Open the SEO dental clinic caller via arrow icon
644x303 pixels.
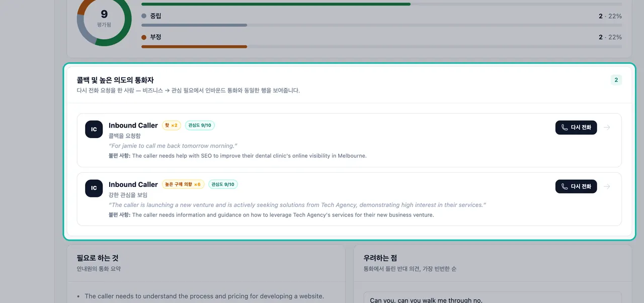pyautogui.click(x=607, y=128)
